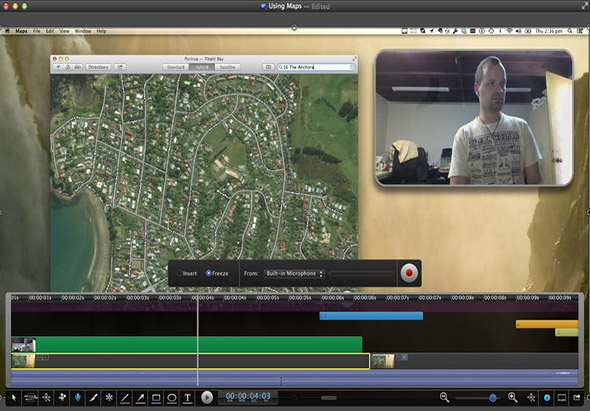Open the Maps bookmarks button
This screenshot has height=411, width=590.
pyautogui.click(x=268, y=67)
